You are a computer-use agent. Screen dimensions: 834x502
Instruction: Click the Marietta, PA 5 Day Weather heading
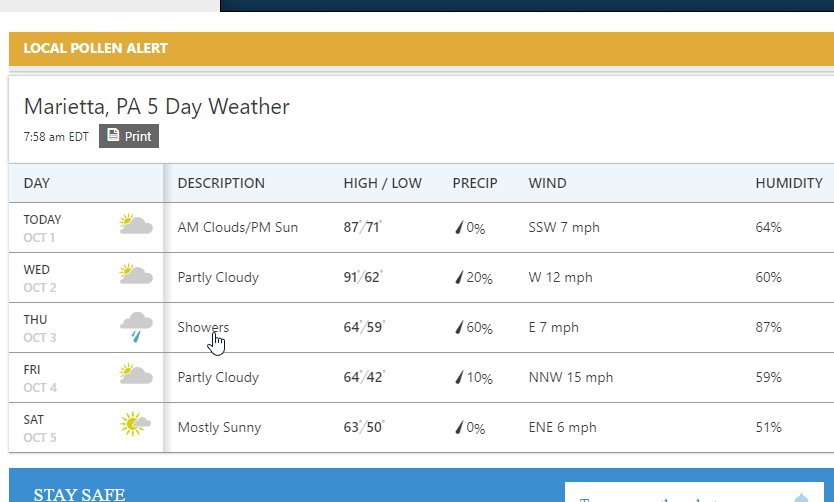tap(156, 106)
